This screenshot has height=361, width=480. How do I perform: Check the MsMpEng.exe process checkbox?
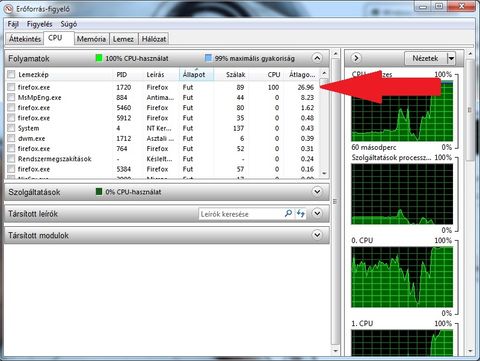[x=11, y=97]
